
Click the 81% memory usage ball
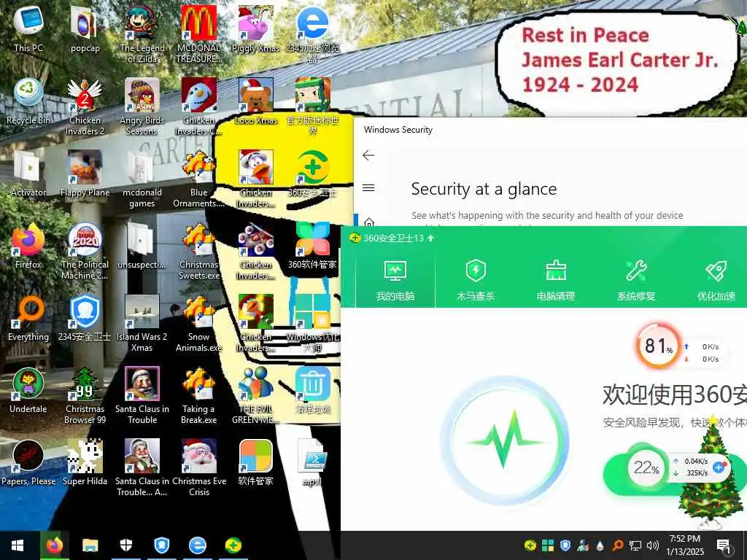click(x=658, y=346)
